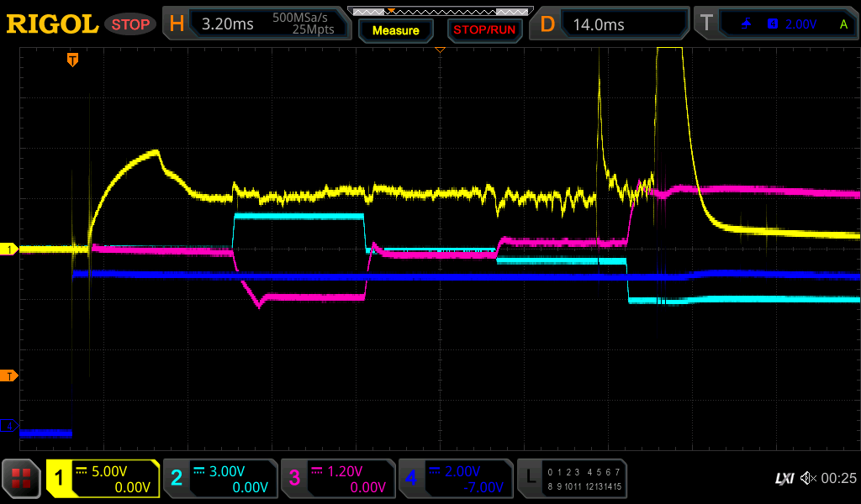Click the LXI network status icon
Image resolution: width=861 pixels, height=504 pixels.
pyautogui.click(x=784, y=478)
